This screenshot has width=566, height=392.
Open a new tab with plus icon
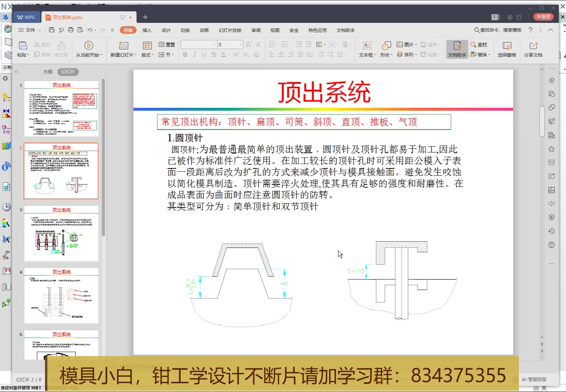tap(145, 17)
